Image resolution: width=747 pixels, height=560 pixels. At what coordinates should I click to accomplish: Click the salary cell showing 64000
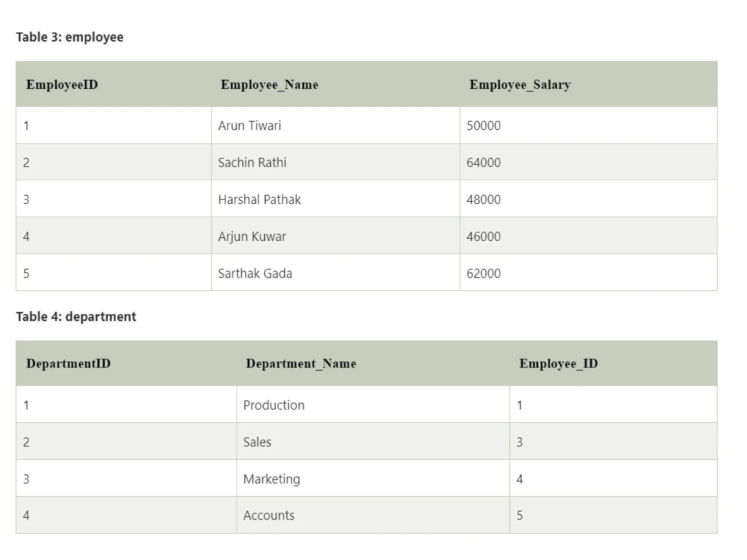click(483, 163)
